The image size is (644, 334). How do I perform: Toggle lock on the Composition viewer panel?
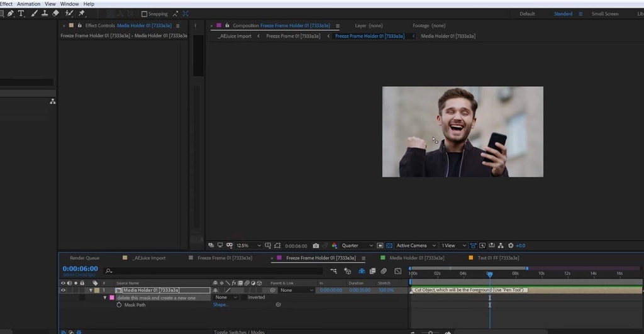(227, 25)
